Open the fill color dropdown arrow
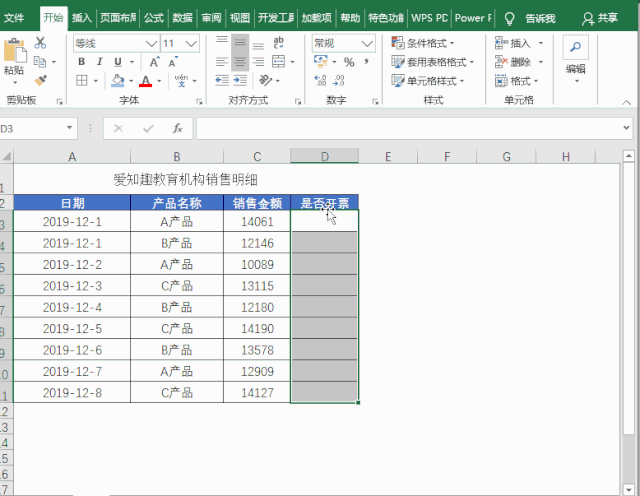640x496 pixels. tap(131, 81)
